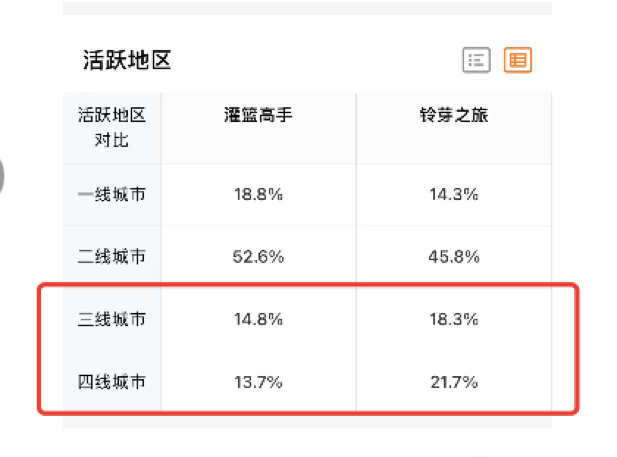Select the 三线城市 row label

point(112,320)
